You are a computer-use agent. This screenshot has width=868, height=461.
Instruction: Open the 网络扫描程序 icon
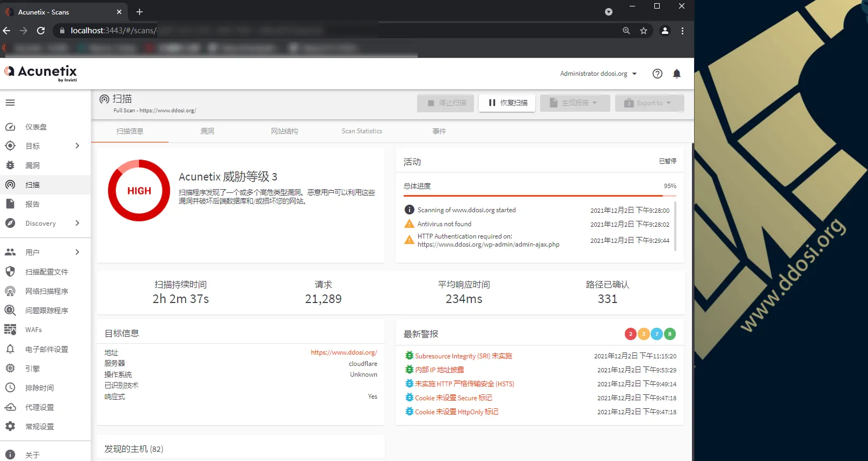pos(10,291)
